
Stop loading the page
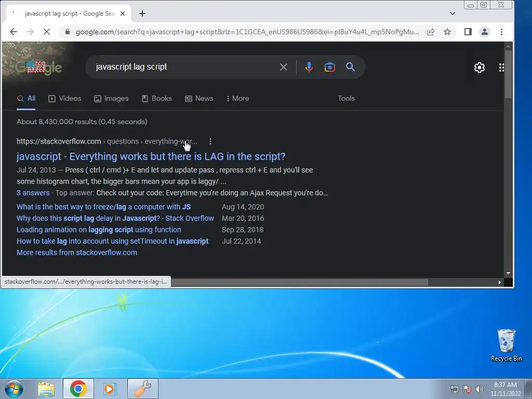coord(47,32)
